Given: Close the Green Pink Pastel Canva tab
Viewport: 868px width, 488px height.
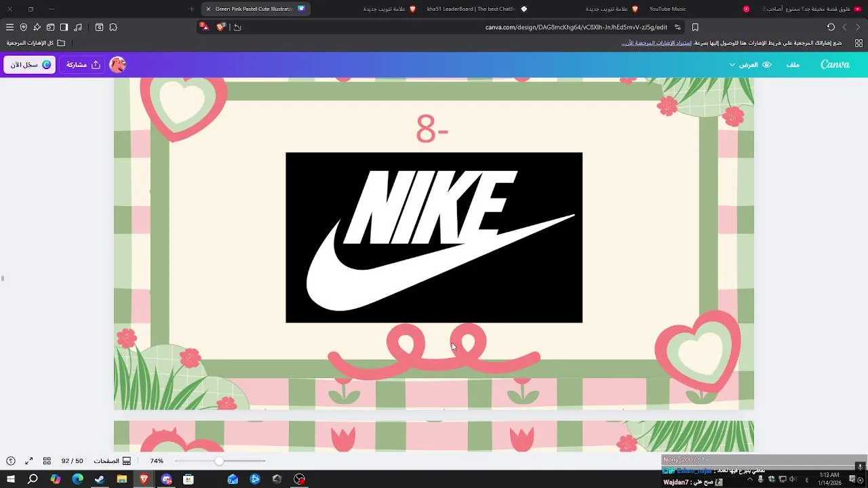Looking at the screenshot, I should tap(208, 9).
